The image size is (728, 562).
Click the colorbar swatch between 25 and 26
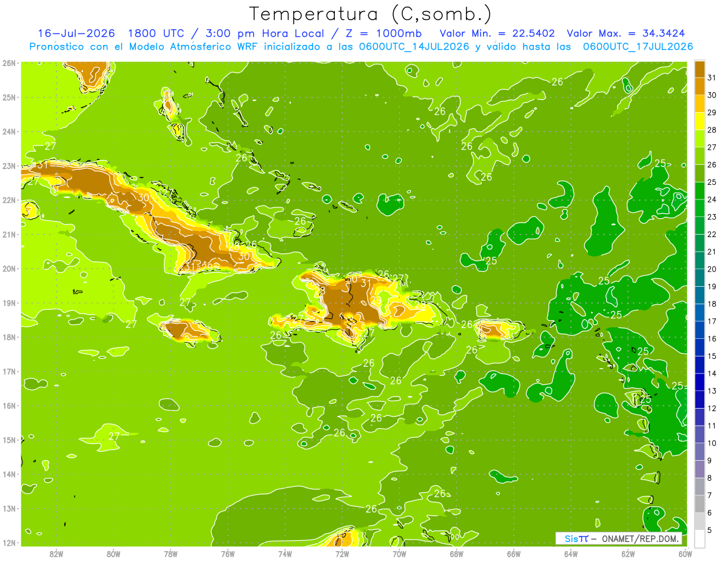pyautogui.click(x=700, y=173)
